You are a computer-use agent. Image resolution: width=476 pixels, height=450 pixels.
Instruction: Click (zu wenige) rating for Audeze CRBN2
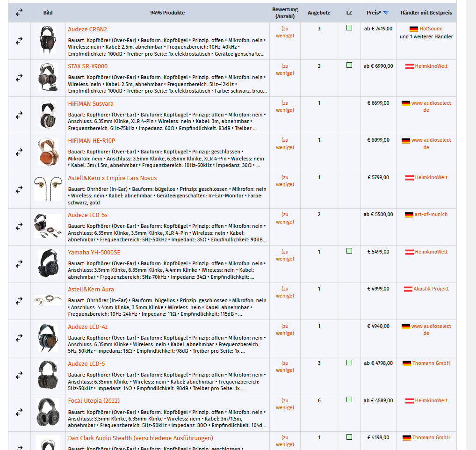point(285,32)
